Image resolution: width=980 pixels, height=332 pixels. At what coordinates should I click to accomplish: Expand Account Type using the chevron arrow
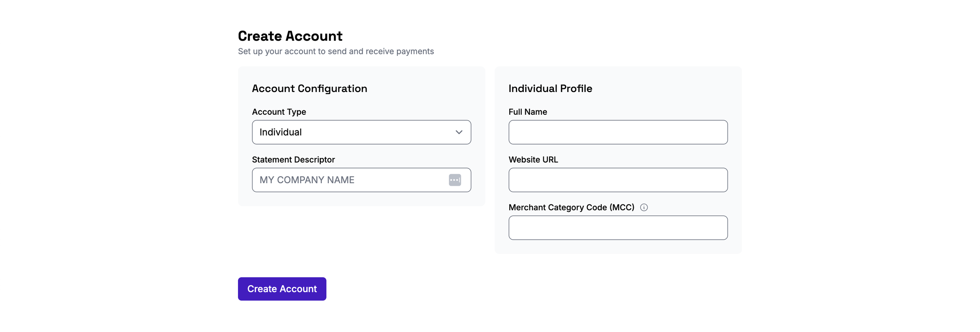point(459,132)
